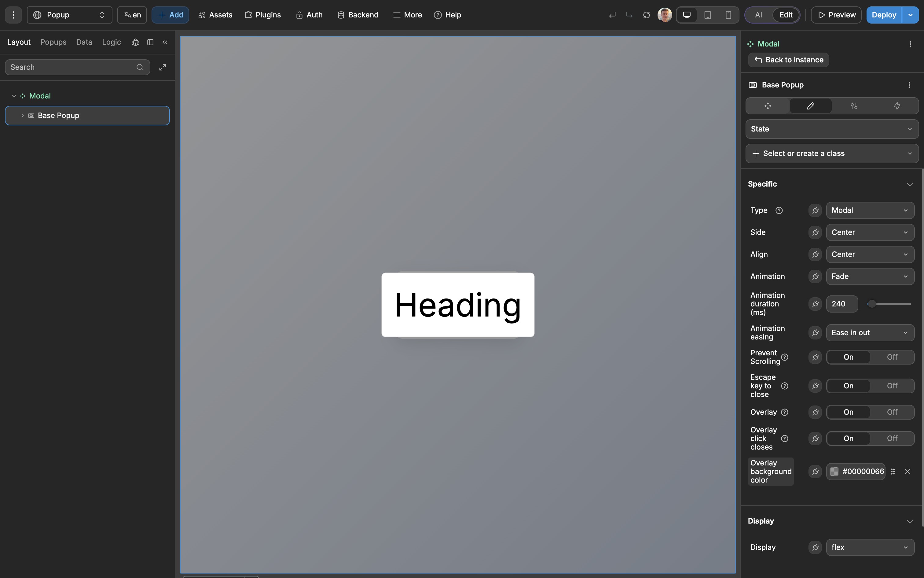Click the undo arrow icon
Screen dimensions: 924x578
pyautogui.click(x=612, y=15)
